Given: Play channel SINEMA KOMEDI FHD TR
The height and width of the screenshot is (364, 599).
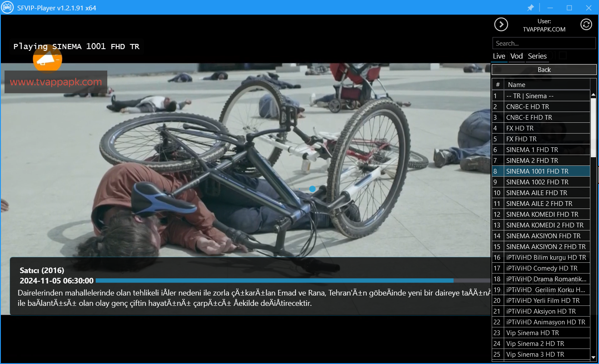Looking at the screenshot, I should click(541, 214).
